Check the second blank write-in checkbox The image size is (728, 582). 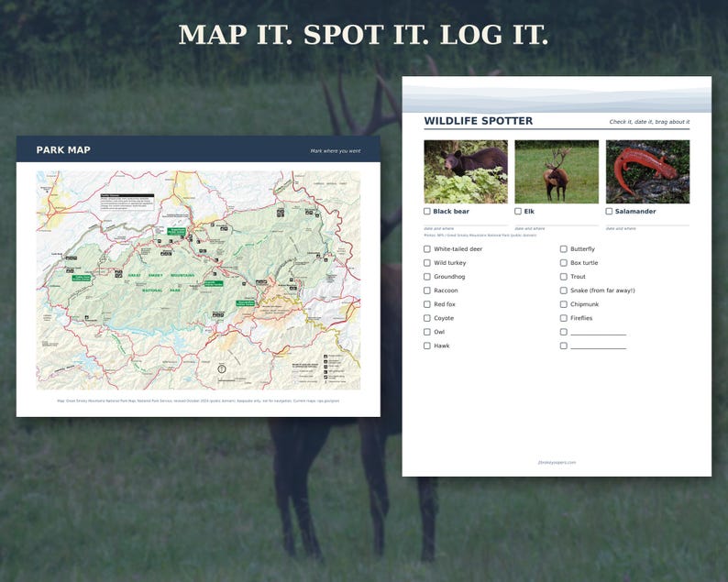click(x=564, y=346)
